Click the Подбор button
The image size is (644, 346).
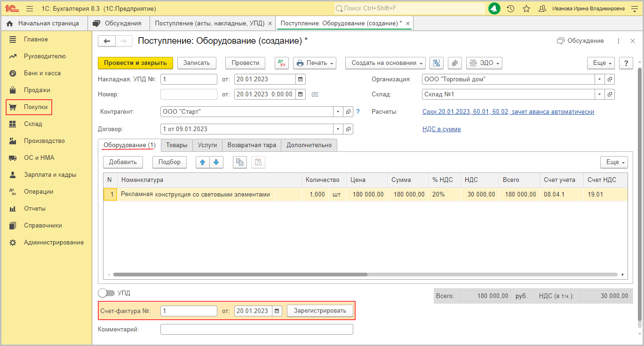point(169,162)
